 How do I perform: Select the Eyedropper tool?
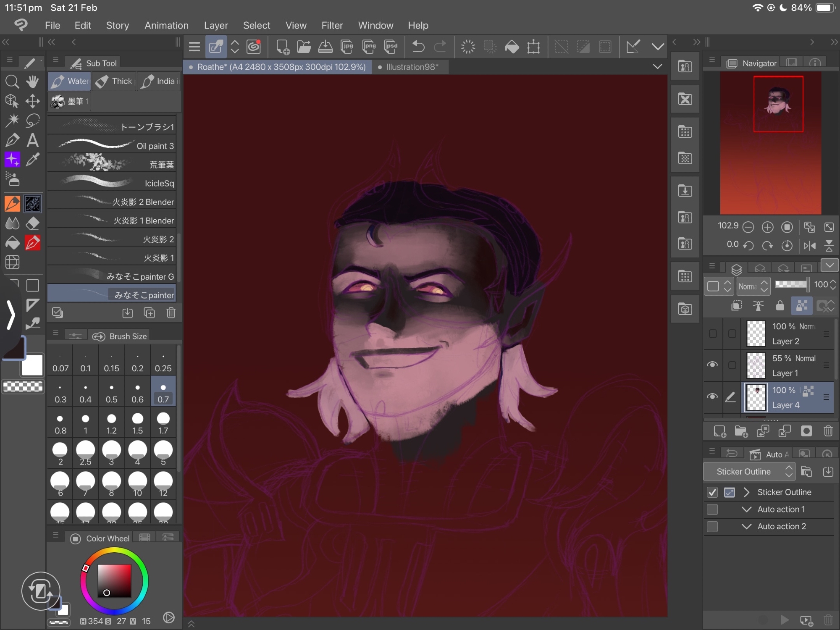(33, 160)
